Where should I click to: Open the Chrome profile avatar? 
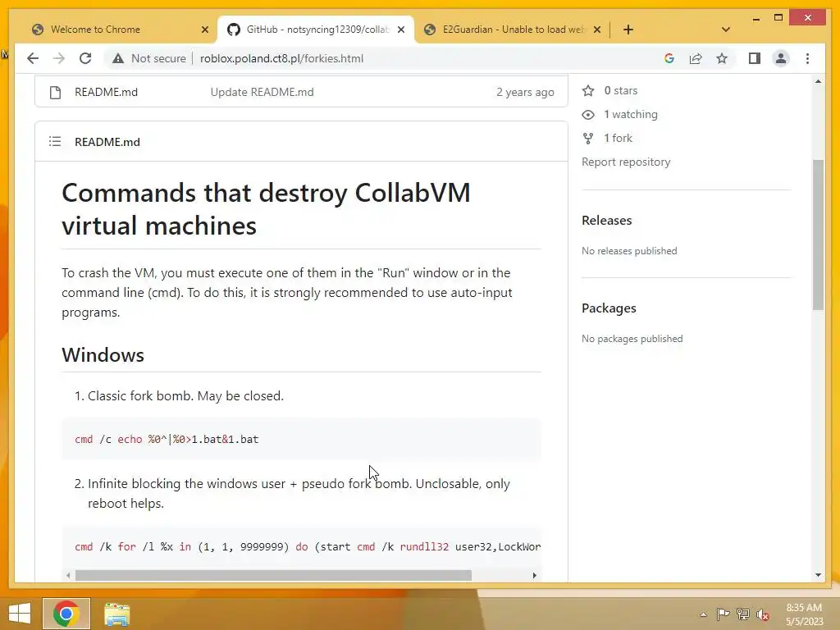tap(781, 58)
